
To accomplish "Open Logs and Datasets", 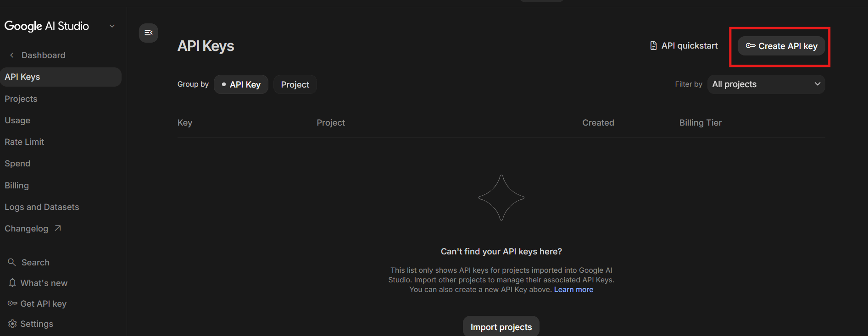I will 42,207.
